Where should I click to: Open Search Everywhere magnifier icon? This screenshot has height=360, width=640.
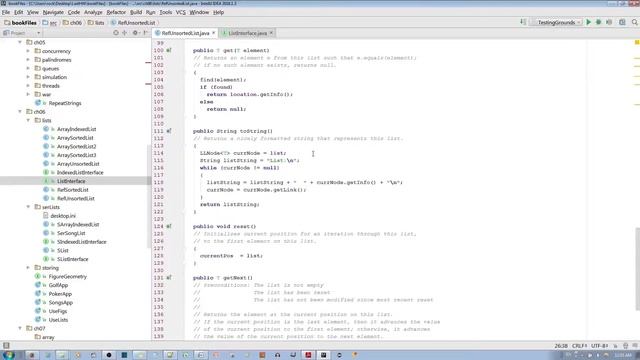coord(635,22)
